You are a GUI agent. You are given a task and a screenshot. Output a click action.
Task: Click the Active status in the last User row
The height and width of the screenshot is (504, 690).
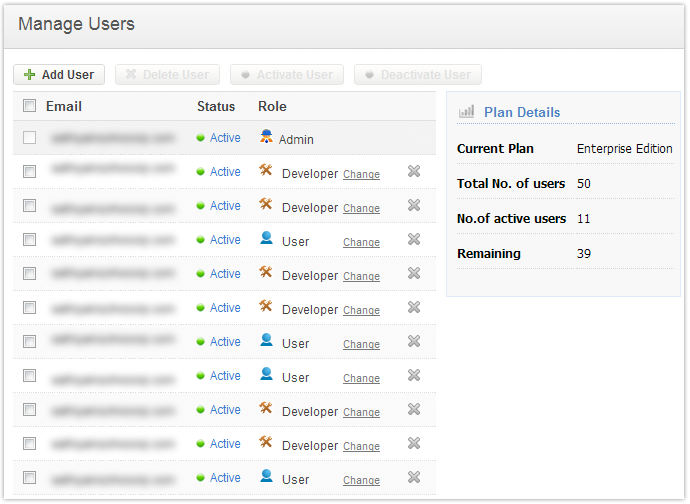(225, 478)
